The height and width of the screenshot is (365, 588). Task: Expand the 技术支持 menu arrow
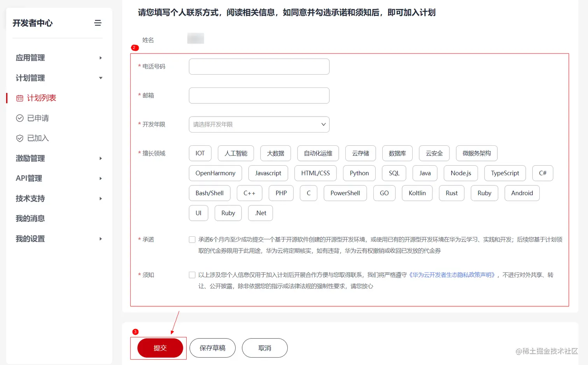pos(101,199)
